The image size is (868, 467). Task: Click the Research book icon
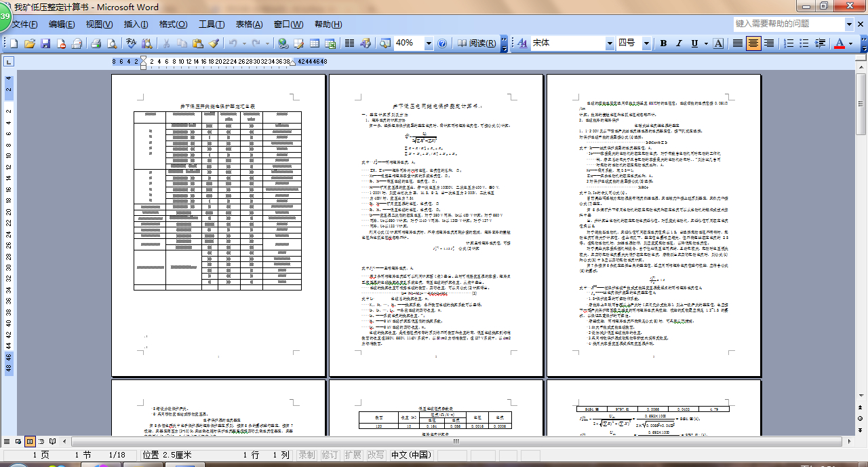(x=147, y=43)
